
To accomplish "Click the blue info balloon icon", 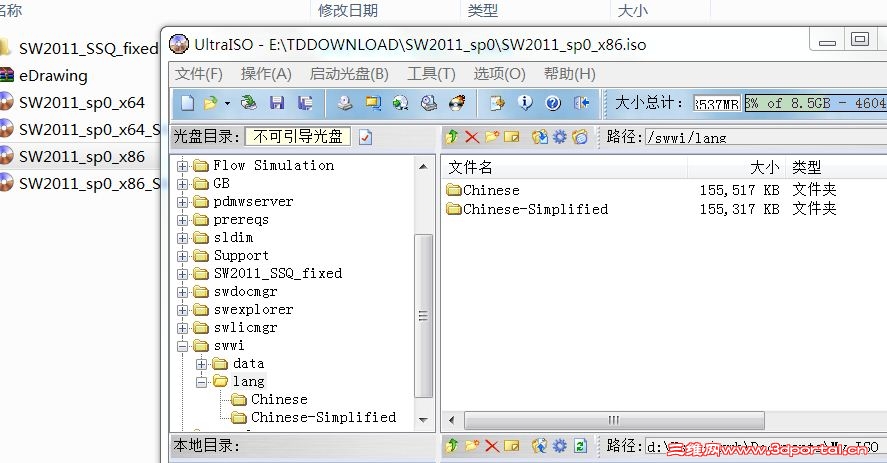I will (525, 103).
